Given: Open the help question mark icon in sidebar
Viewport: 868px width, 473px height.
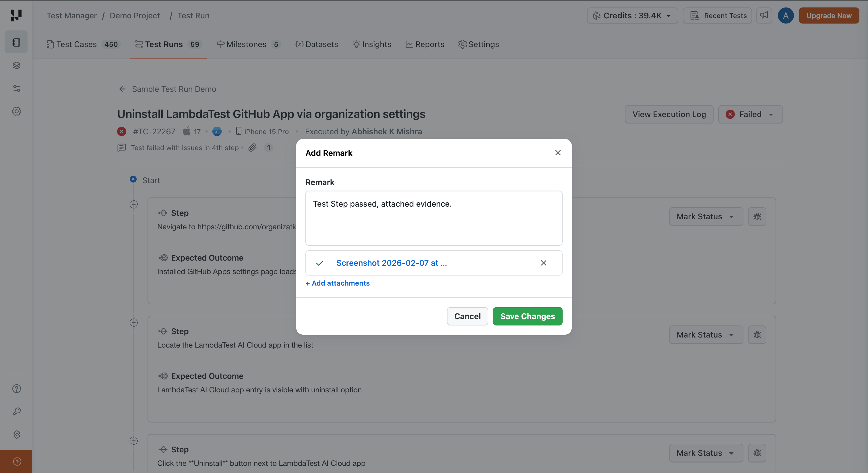Looking at the screenshot, I should [x=17, y=388].
